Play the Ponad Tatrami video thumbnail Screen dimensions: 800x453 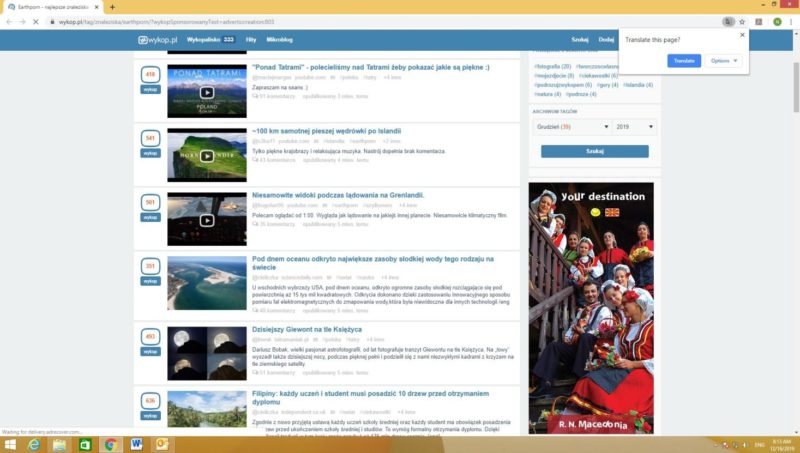click(207, 91)
